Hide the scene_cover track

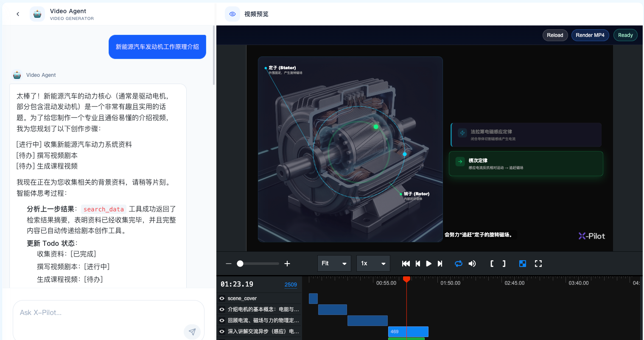[222, 298]
